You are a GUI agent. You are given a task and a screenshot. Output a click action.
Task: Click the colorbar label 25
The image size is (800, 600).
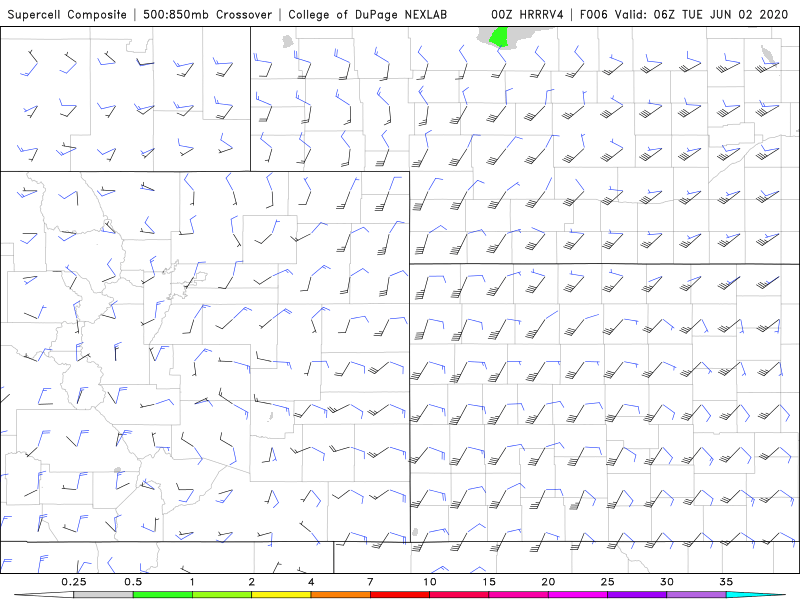[607, 582]
